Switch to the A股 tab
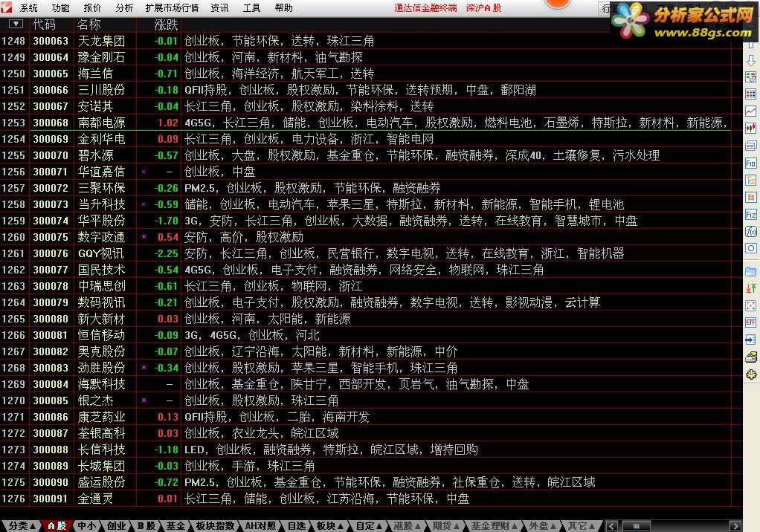 click(57, 526)
